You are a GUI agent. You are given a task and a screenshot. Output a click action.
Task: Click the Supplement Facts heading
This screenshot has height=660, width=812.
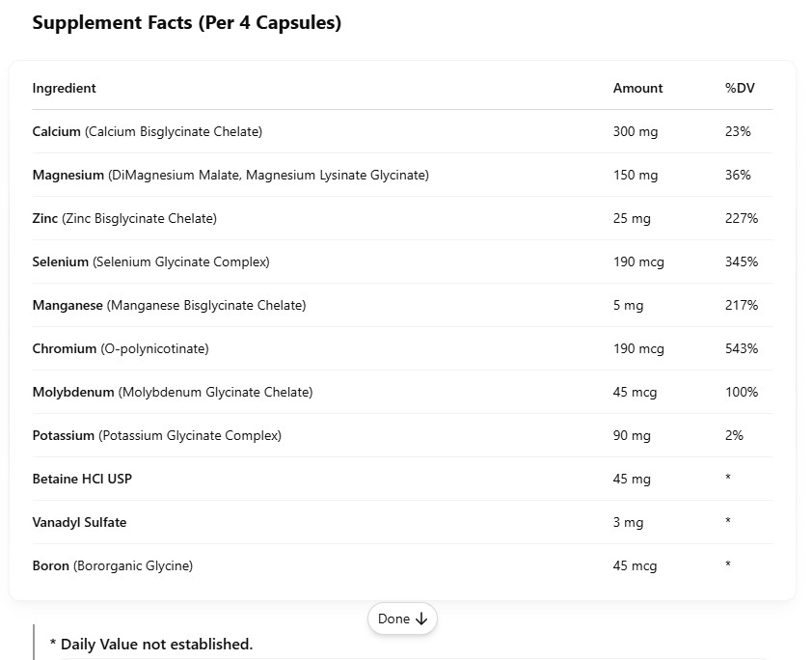186,22
